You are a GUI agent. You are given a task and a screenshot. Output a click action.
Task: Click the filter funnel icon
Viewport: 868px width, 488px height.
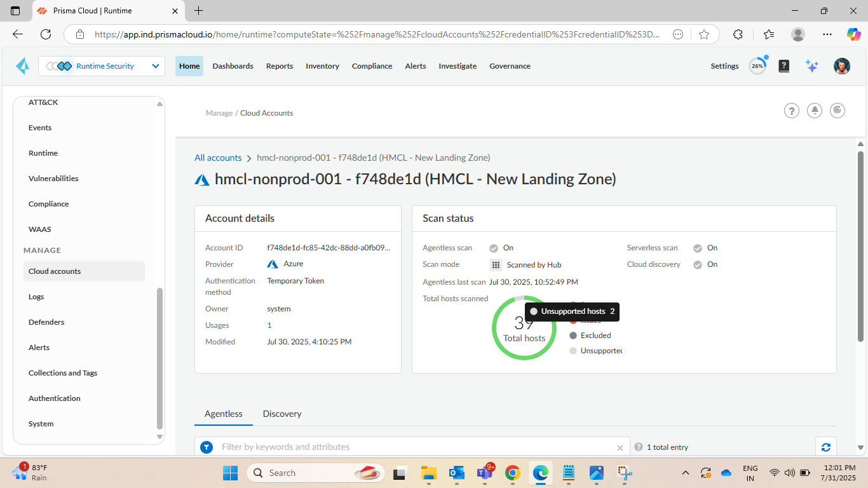click(207, 447)
